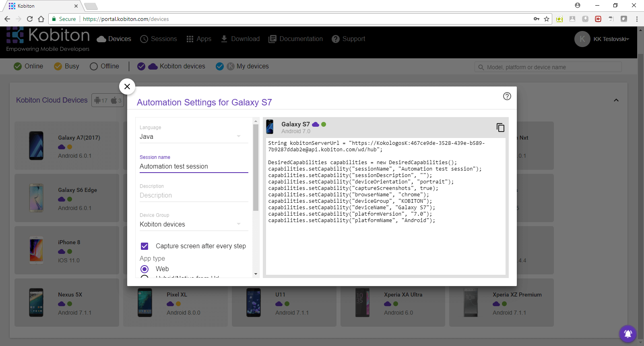Click the Galaxy S7 phone thumbnail in dialog
The height and width of the screenshot is (346, 644).
point(270,127)
